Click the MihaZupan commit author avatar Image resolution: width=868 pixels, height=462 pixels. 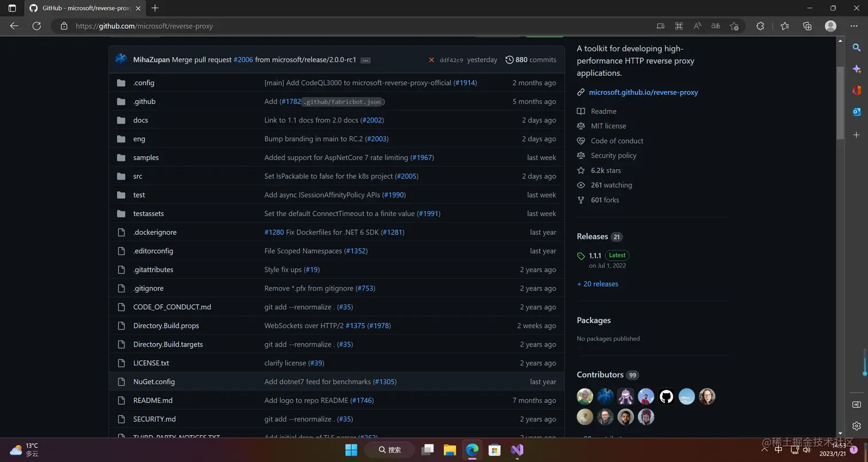(x=121, y=59)
